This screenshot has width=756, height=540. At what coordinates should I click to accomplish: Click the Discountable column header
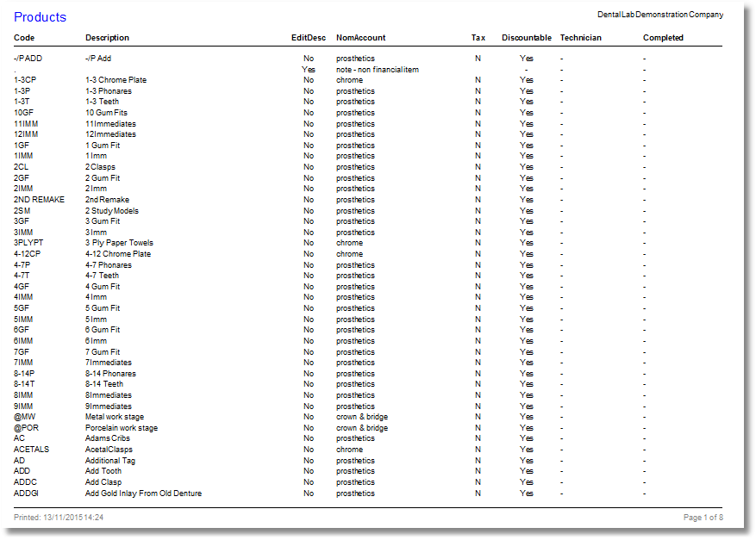click(526, 38)
